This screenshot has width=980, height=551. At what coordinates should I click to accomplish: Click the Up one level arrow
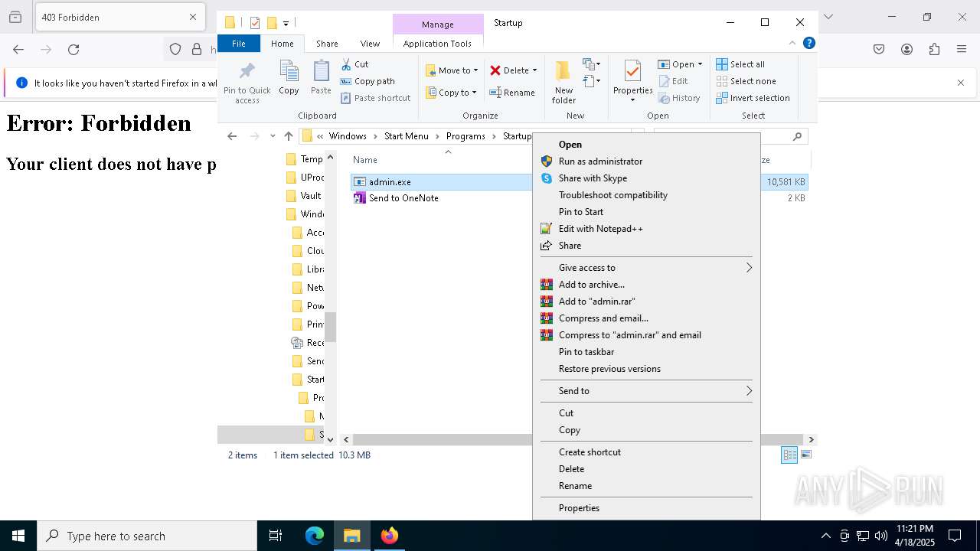click(x=289, y=136)
